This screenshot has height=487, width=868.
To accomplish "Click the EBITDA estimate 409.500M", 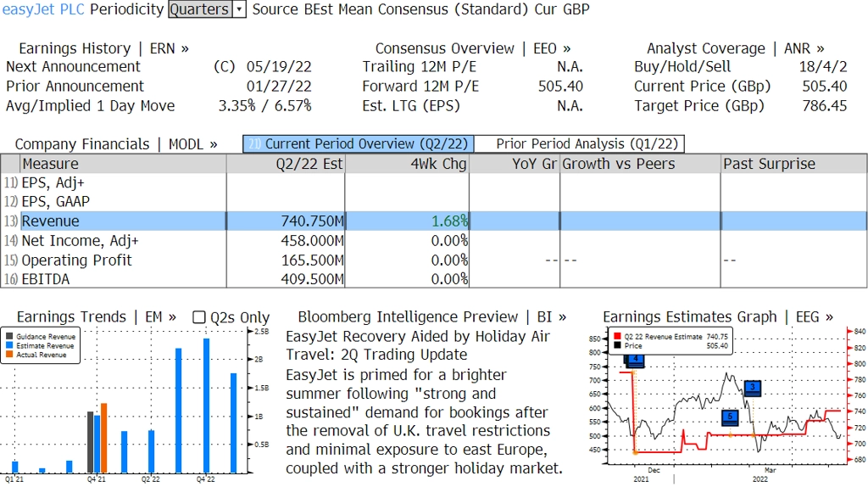I will [x=312, y=278].
